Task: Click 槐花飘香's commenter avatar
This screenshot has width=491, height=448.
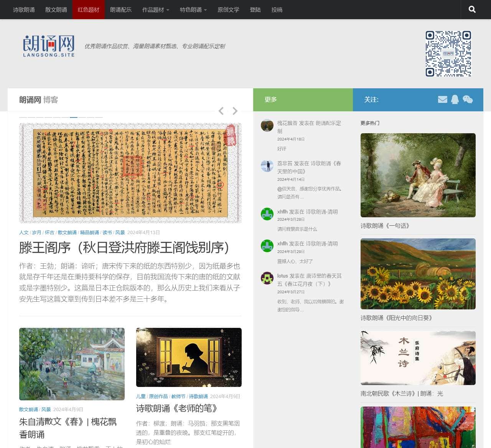Action: coord(267,126)
